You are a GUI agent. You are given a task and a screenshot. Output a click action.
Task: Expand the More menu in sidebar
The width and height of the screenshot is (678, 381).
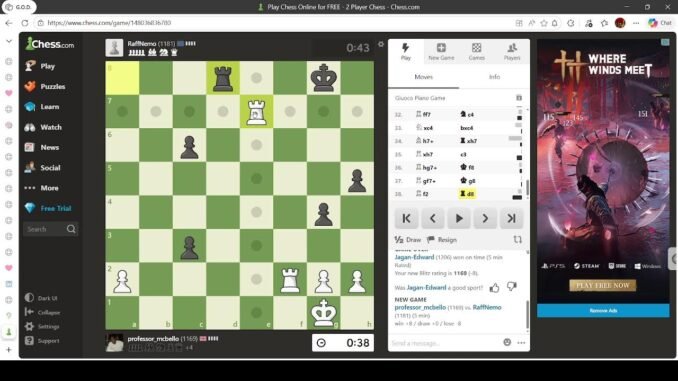point(42,188)
